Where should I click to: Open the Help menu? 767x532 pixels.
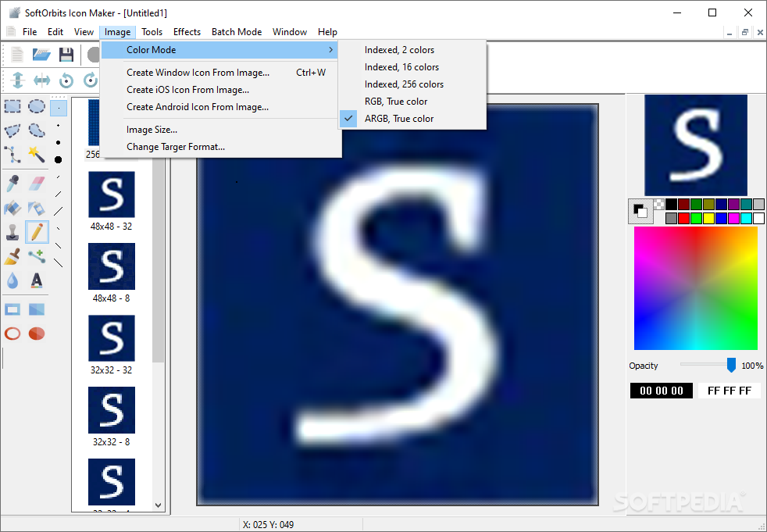tap(327, 32)
